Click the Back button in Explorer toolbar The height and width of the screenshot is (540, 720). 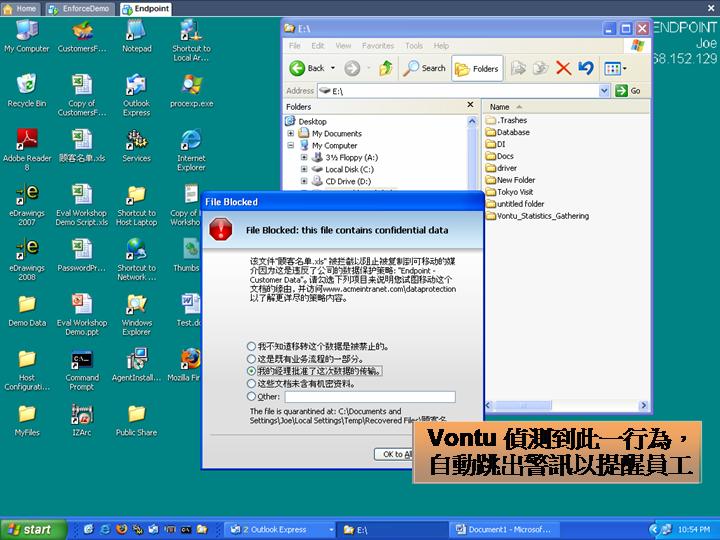click(307, 68)
